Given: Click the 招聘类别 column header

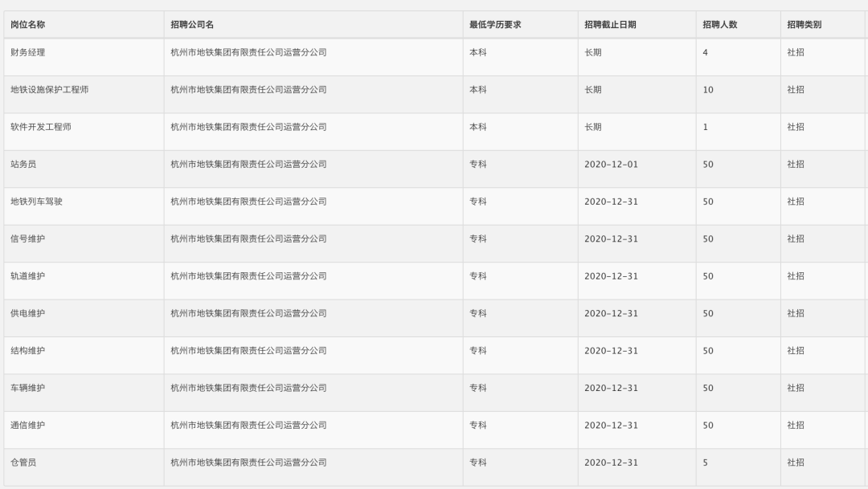Looking at the screenshot, I should pos(804,25).
